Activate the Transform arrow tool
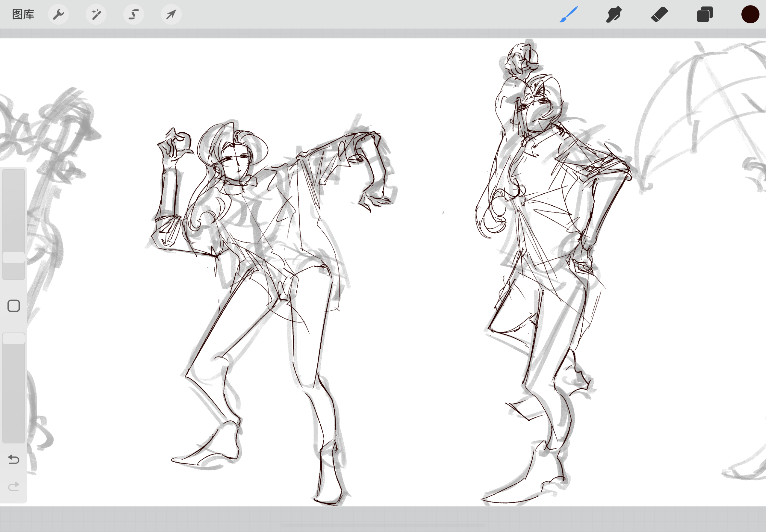766x532 pixels. (171, 14)
